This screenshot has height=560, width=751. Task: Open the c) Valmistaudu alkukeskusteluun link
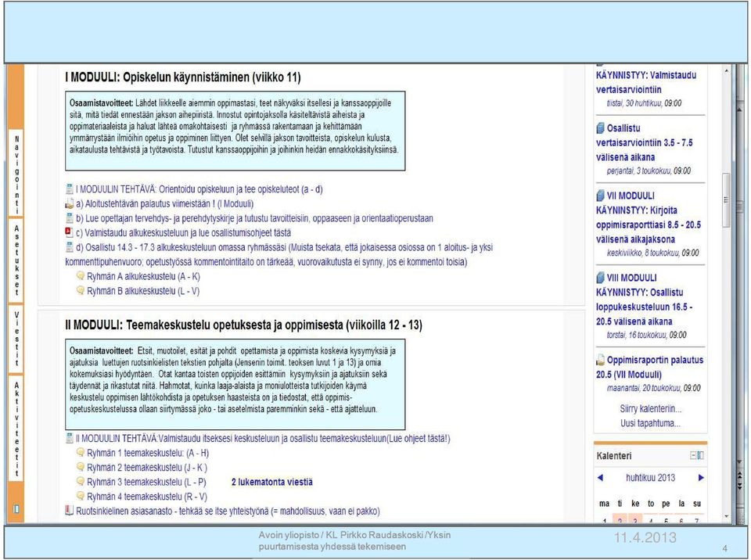click(x=183, y=233)
